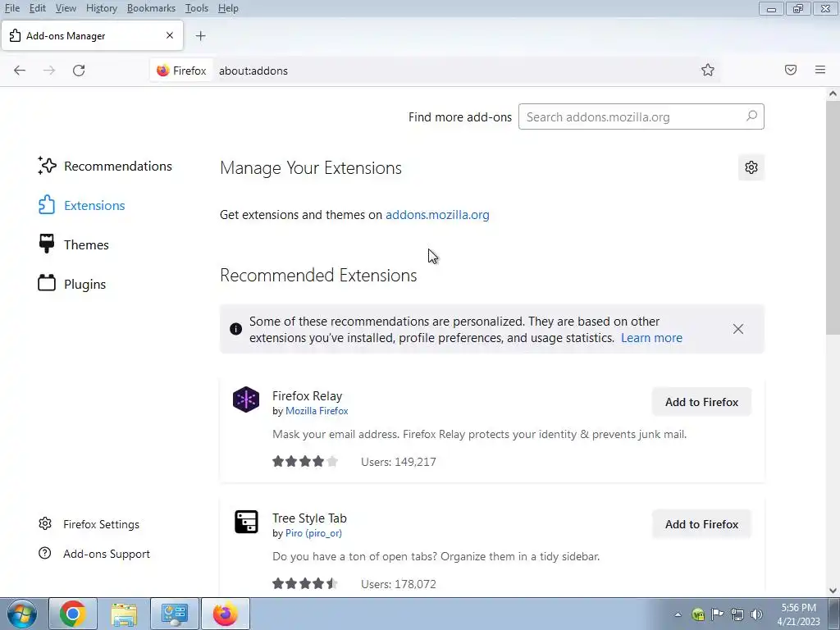Click the 'Recommended Extensions' heading
This screenshot has height=630, width=840.
coord(318,275)
